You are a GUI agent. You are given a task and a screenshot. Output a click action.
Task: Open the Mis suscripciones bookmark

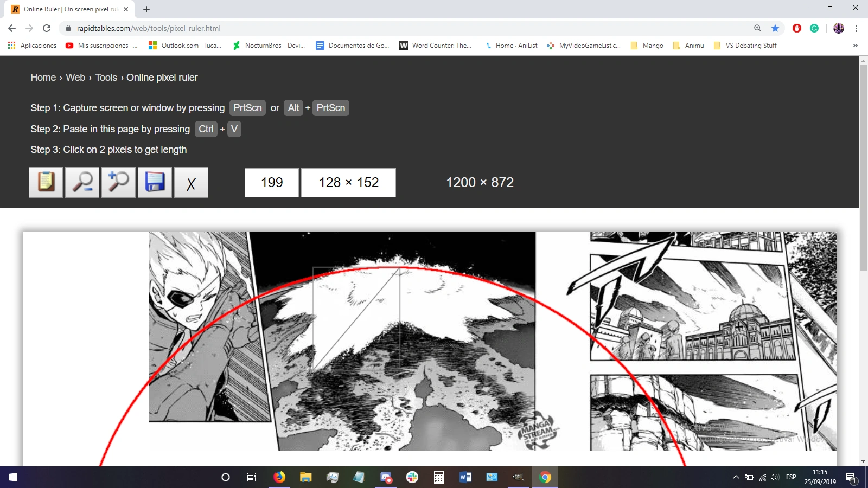[x=101, y=46]
